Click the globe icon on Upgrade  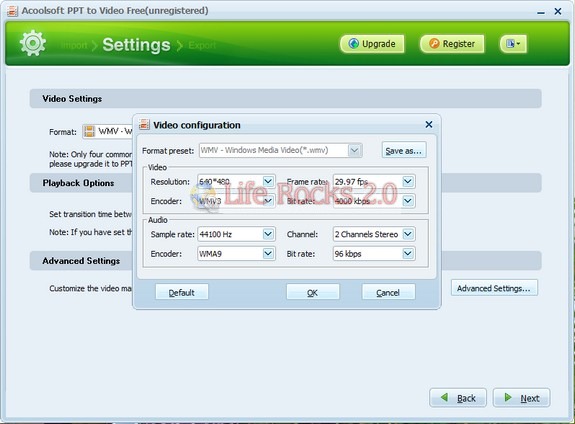(x=354, y=43)
